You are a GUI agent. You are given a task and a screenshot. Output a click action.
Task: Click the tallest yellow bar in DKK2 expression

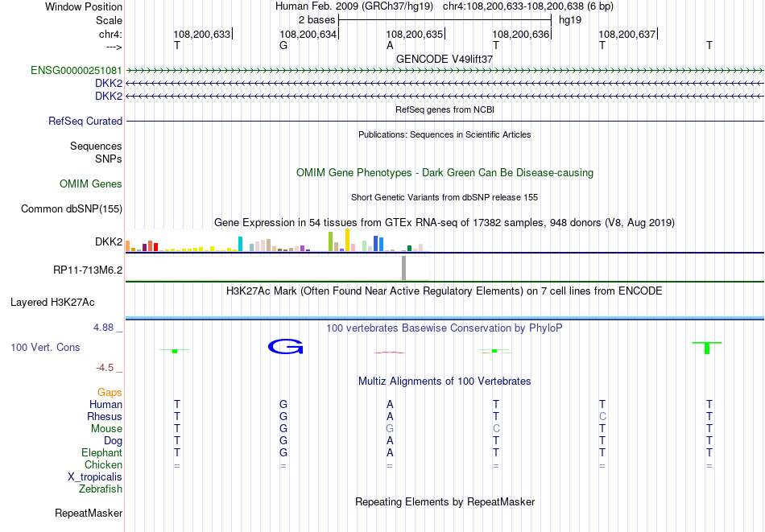(x=347, y=240)
